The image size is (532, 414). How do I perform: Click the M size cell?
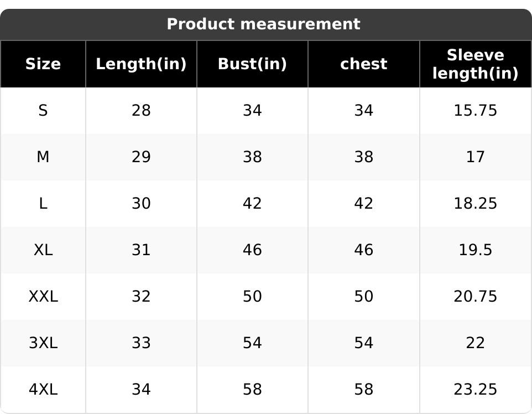pyautogui.click(x=43, y=157)
